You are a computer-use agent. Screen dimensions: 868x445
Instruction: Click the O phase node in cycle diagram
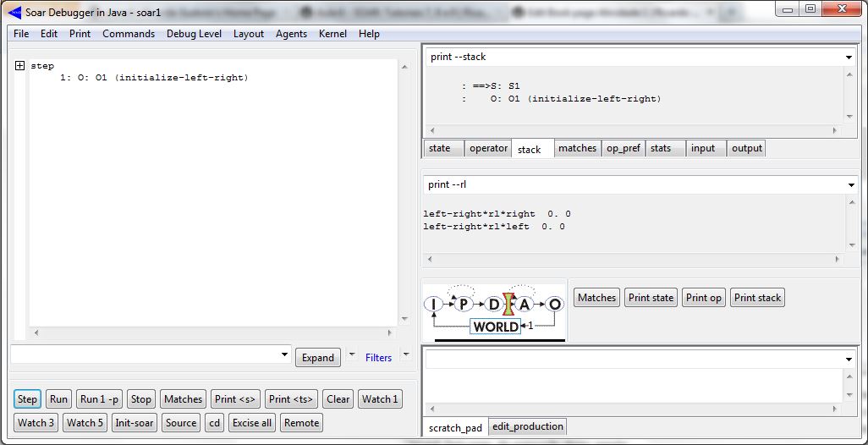click(554, 304)
